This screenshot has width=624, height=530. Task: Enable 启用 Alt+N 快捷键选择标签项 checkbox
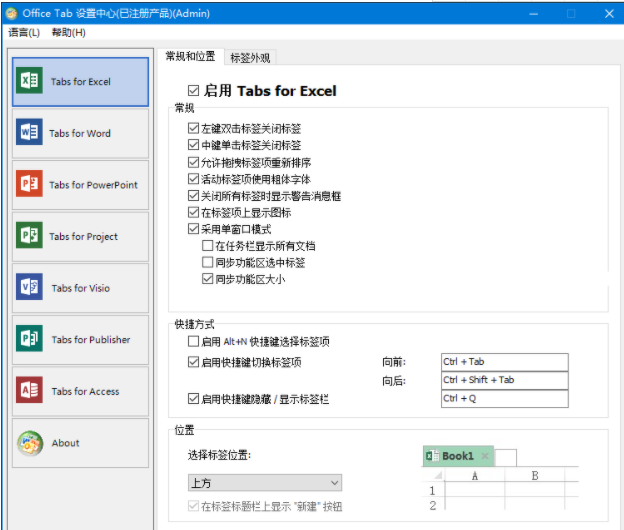pyautogui.click(x=193, y=342)
